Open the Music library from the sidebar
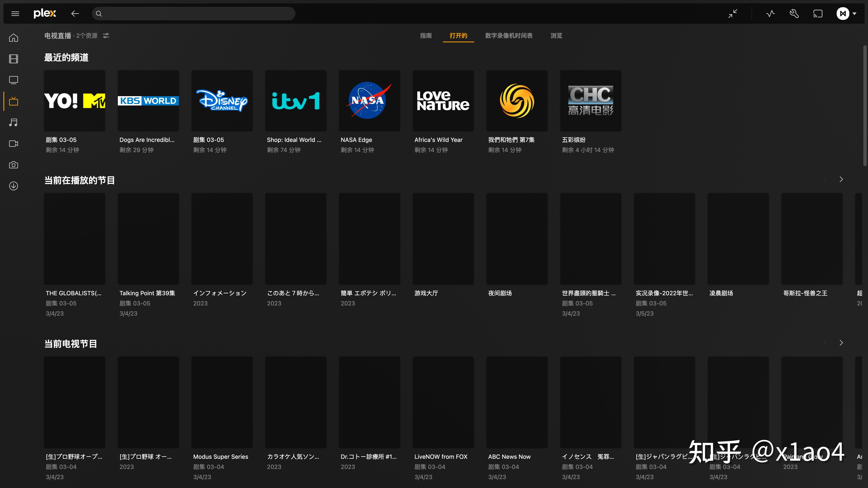Image resolution: width=868 pixels, height=488 pixels. tap(14, 122)
